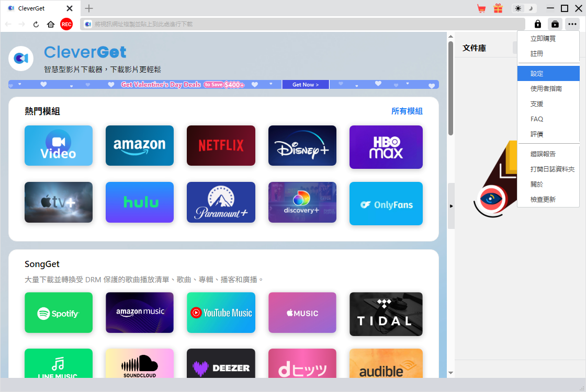
Task: Open the Apple TV+ tile
Action: pos(59,202)
